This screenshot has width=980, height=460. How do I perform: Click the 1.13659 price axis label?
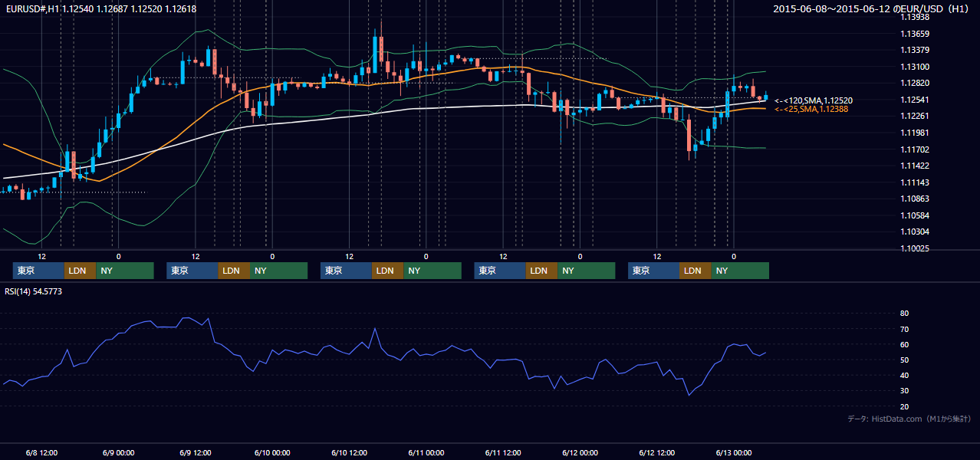click(x=915, y=34)
